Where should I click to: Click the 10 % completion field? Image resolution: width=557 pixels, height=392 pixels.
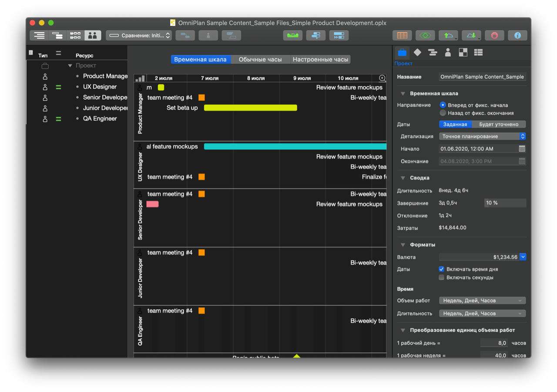(505, 203)
